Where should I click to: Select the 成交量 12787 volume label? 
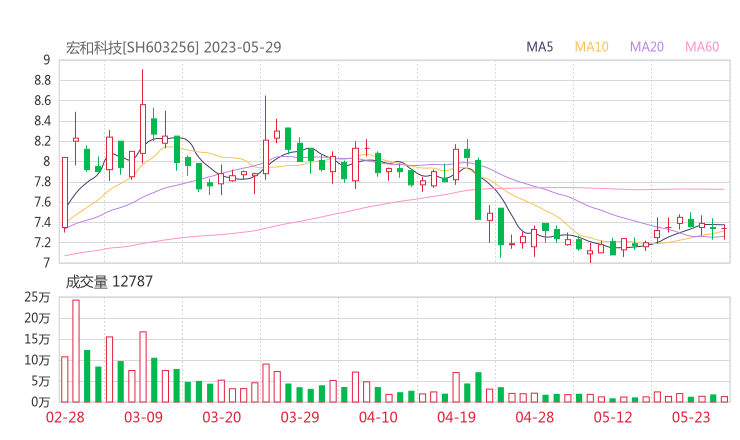[x=109, y=282]
